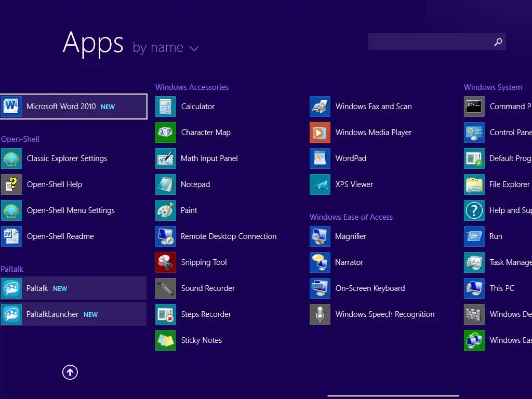Launch the PaltalkLauncher icon

pos(11,314)
